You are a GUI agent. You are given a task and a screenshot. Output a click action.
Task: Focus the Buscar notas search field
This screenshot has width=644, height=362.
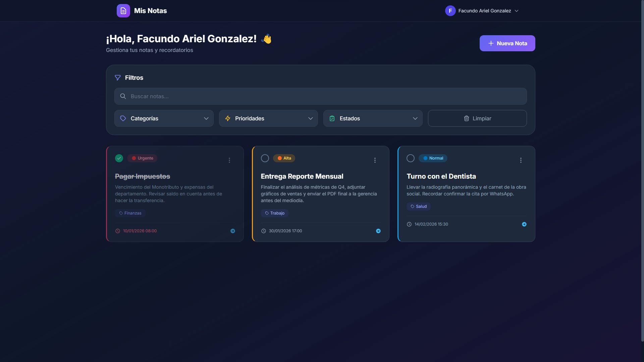point(320,96)
